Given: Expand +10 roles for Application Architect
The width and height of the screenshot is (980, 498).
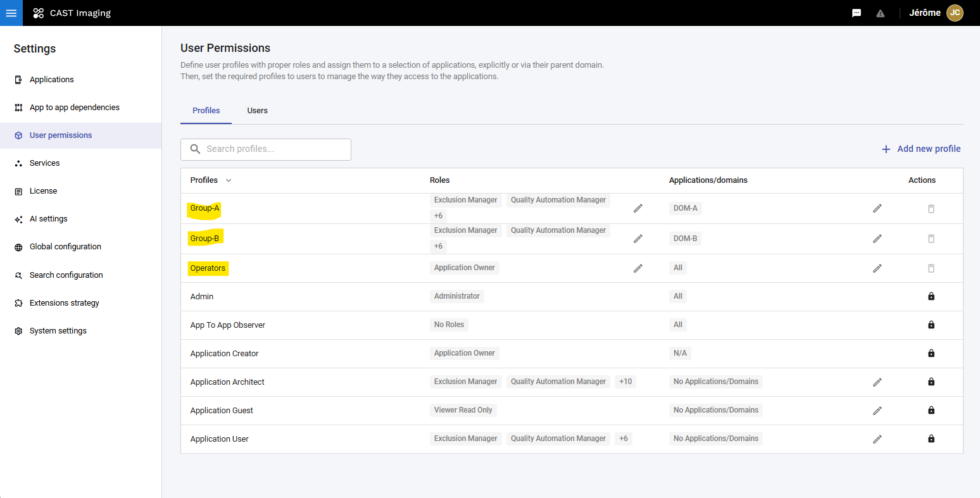Looking at the screenshot, I should coord(625,382).
